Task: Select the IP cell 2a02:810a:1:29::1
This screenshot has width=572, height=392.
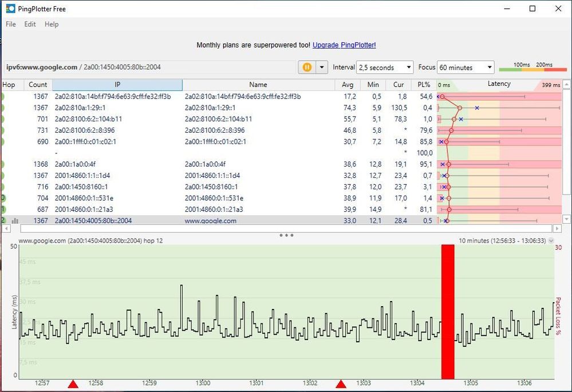Action: [80, 108]
